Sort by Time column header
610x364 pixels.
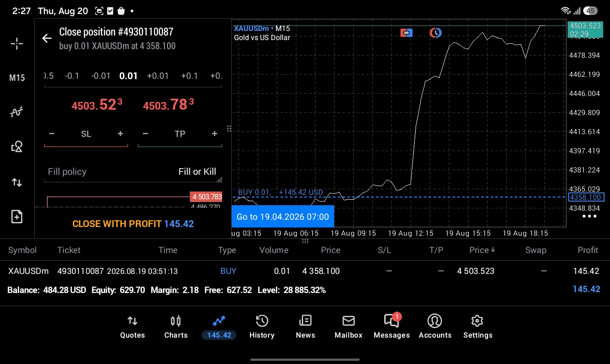168,250
